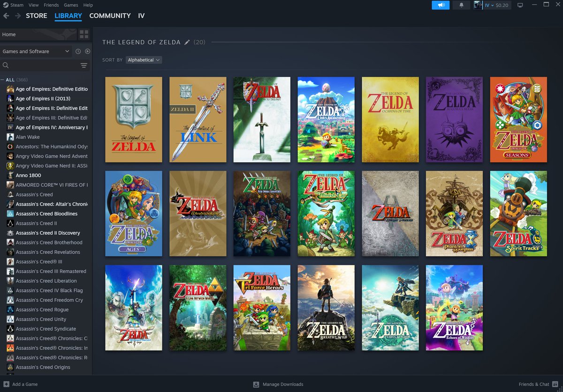This screenshot has height=392, width=563.
Task: Open the Friends menu
Action: click(x=51, y=5)
